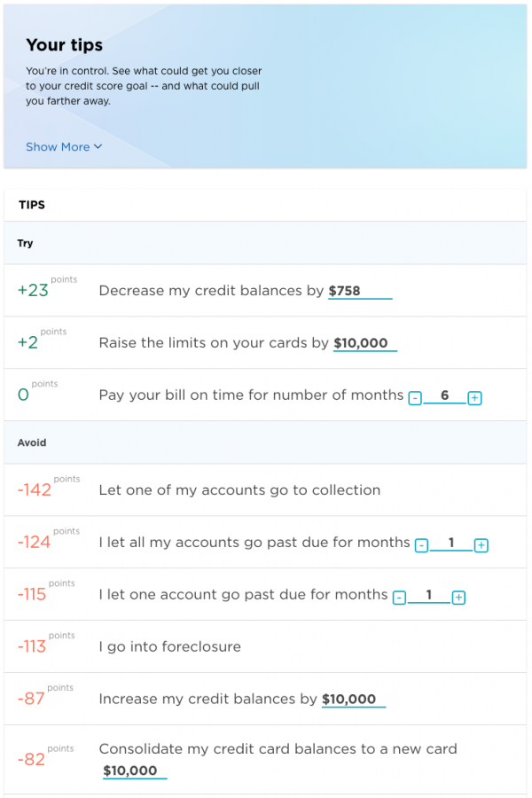Select the 'I go into foreclosure' tip
Viewport: 532px width, 798px height.
(x=169, y=647)
